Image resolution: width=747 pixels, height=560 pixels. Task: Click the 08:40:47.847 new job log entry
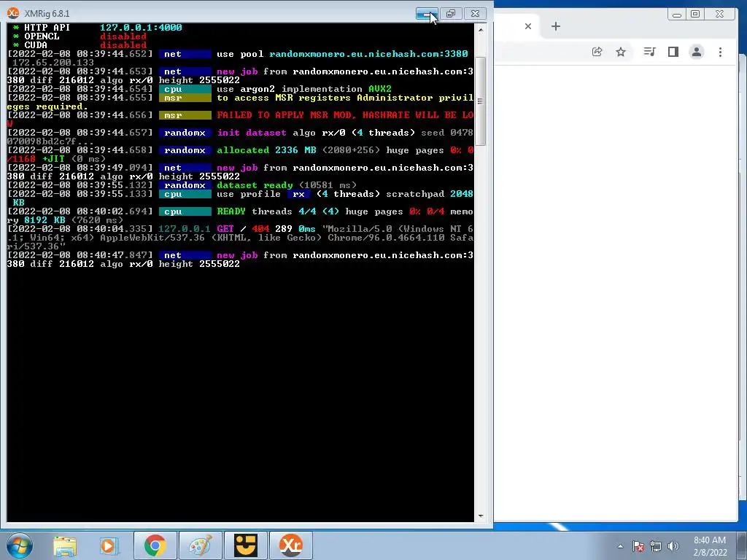tap(241, 260)
